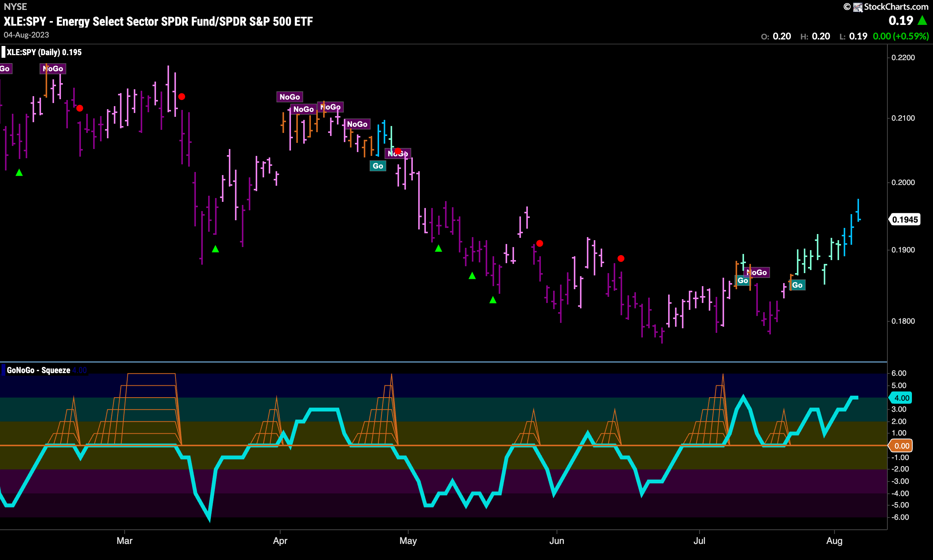The image size is (933, 560).
Task: Click the latest blue price bar in August
Action: pos(858,210)
